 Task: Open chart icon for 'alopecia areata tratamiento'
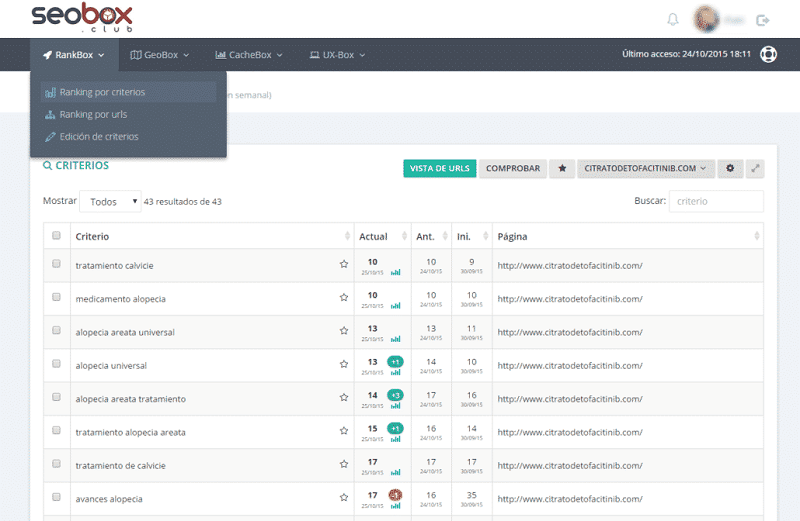(x=395, y=406)
